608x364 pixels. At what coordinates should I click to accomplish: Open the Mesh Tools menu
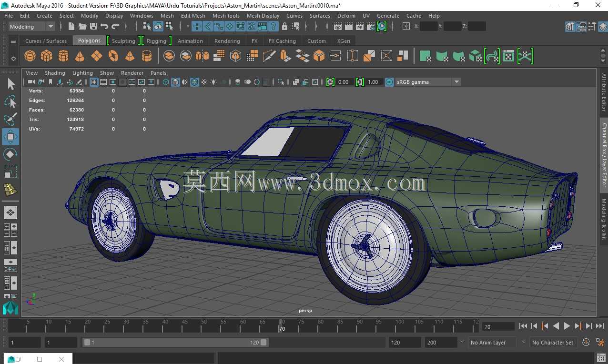tap(226, 16)
